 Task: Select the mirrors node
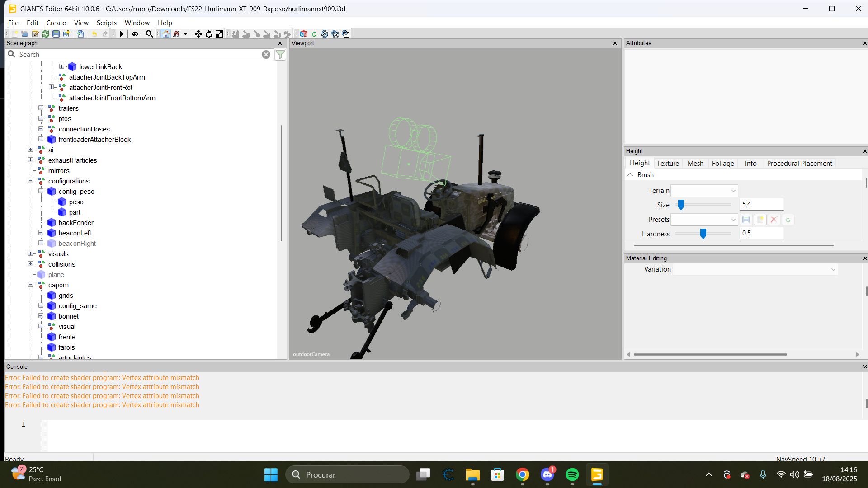tap(59, 171)
